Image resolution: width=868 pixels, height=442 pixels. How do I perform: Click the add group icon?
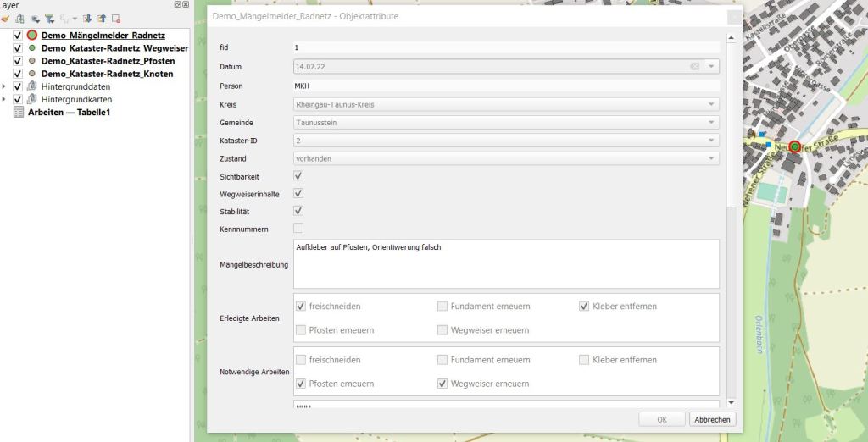click(x=19, y=19)
